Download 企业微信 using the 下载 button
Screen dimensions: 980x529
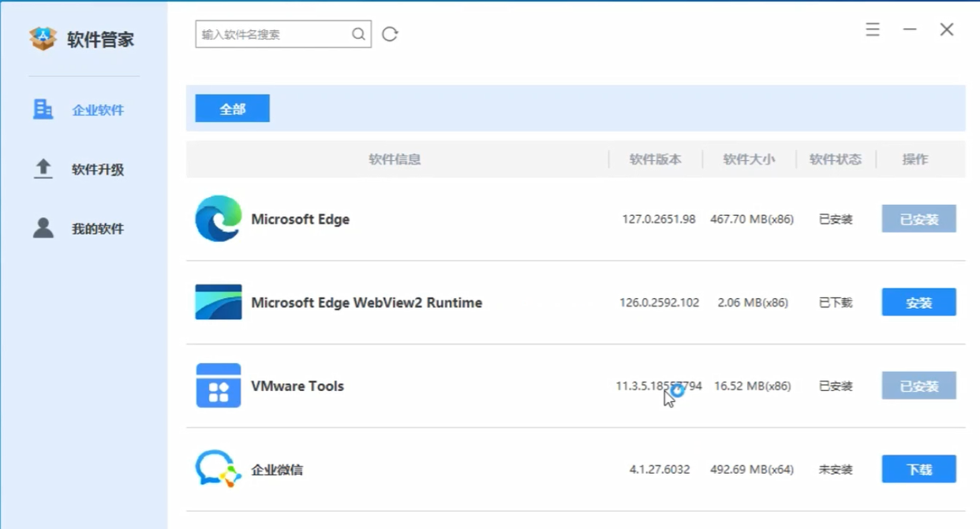click(x=919, y=469)
